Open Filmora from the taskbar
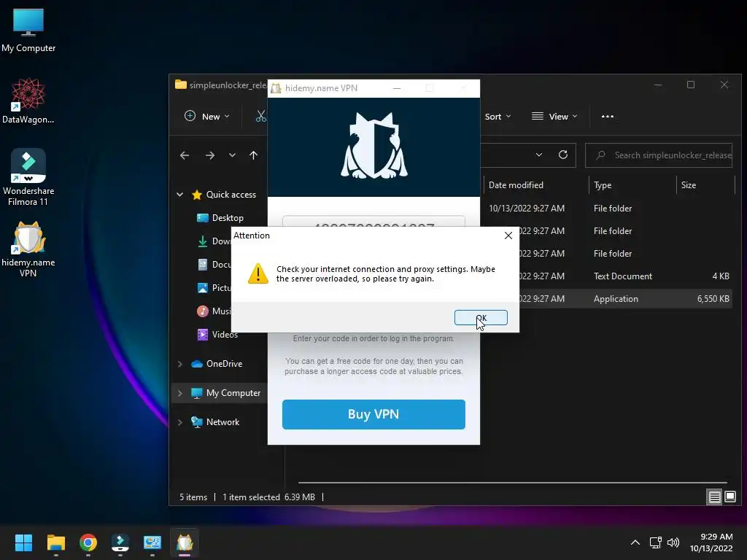747x560 pixels. pyautogui.click(x=120, y=542)
